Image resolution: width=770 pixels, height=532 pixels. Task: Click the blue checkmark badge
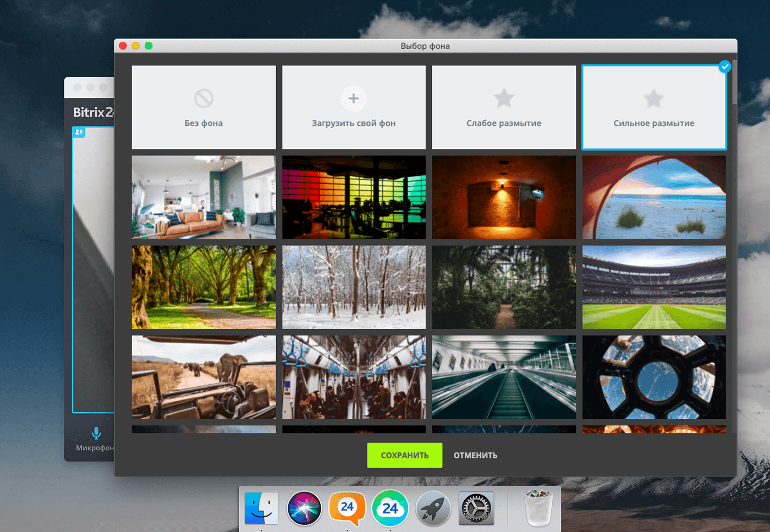tap(725, 67)
